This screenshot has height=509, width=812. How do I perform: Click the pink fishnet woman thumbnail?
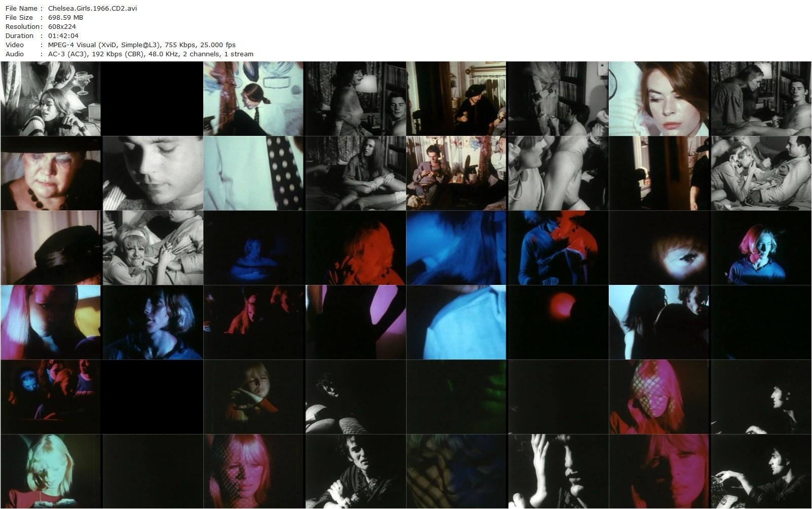pyautogui.click(x=659, y=396)
